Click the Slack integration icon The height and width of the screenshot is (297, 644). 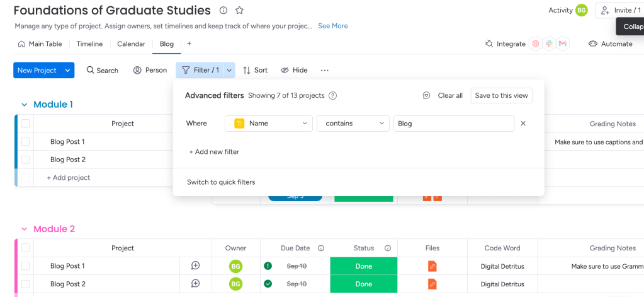click(x=549, y=44)
